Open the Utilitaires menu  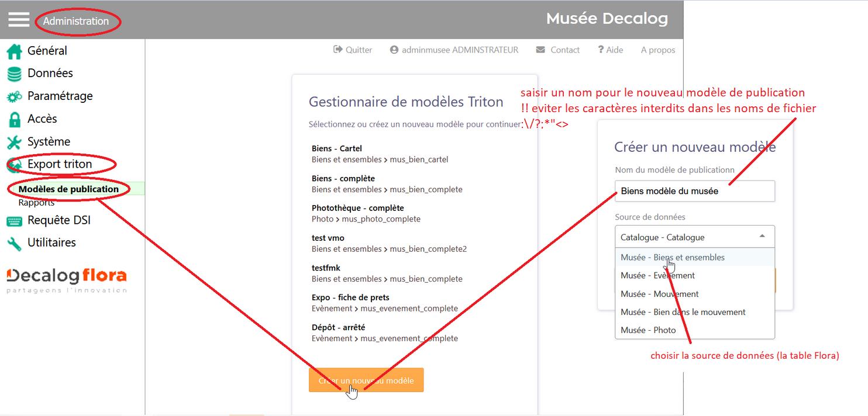coord(51,242)
